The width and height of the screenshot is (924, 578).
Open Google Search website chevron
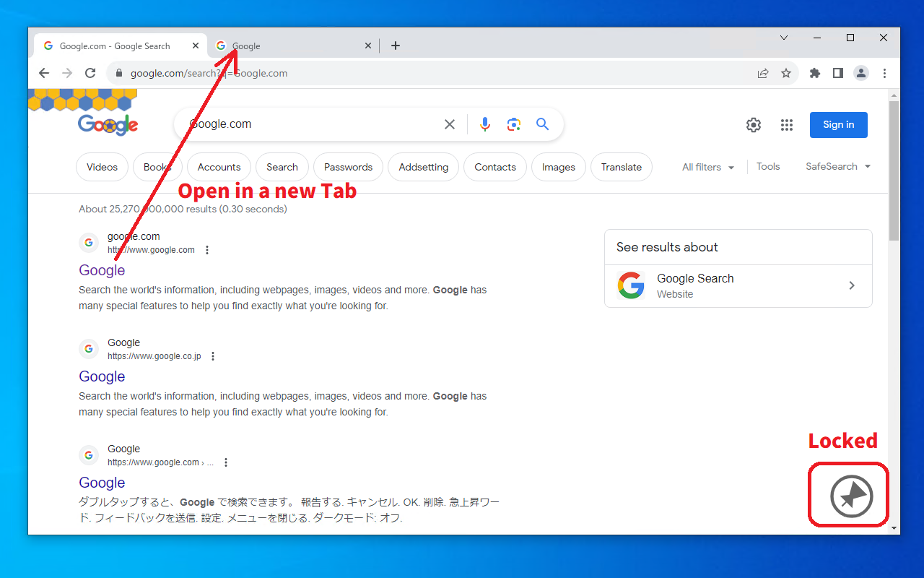pyautogui.click(x=852, y=285)
